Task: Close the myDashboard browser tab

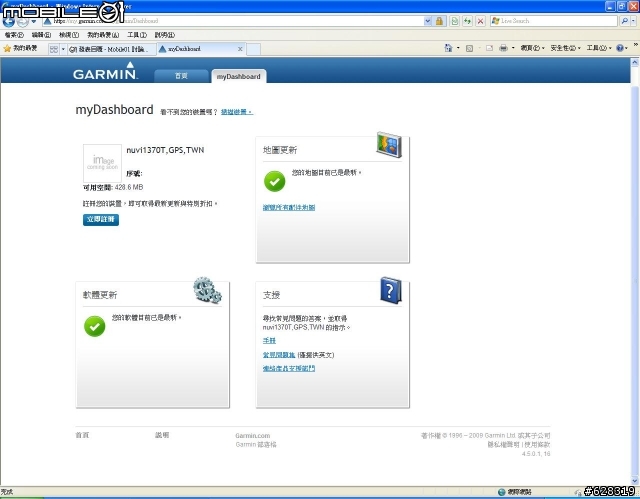Action: [240, 49]
